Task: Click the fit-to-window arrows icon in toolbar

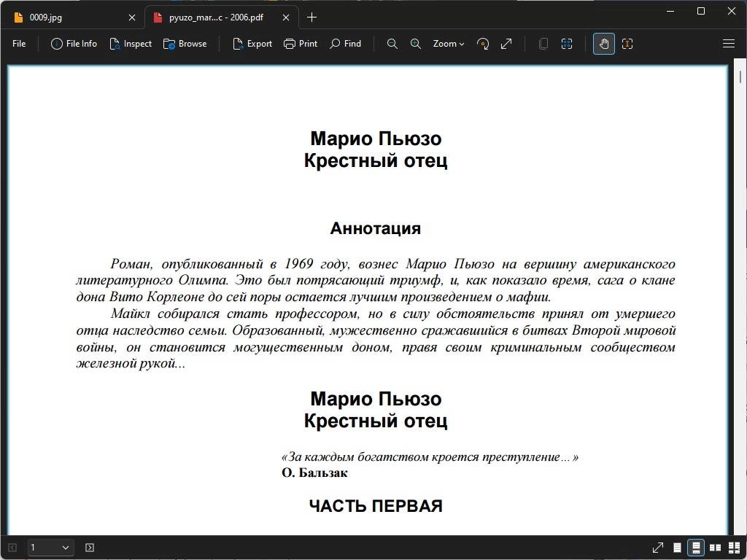Action: [x=506, y=44]
